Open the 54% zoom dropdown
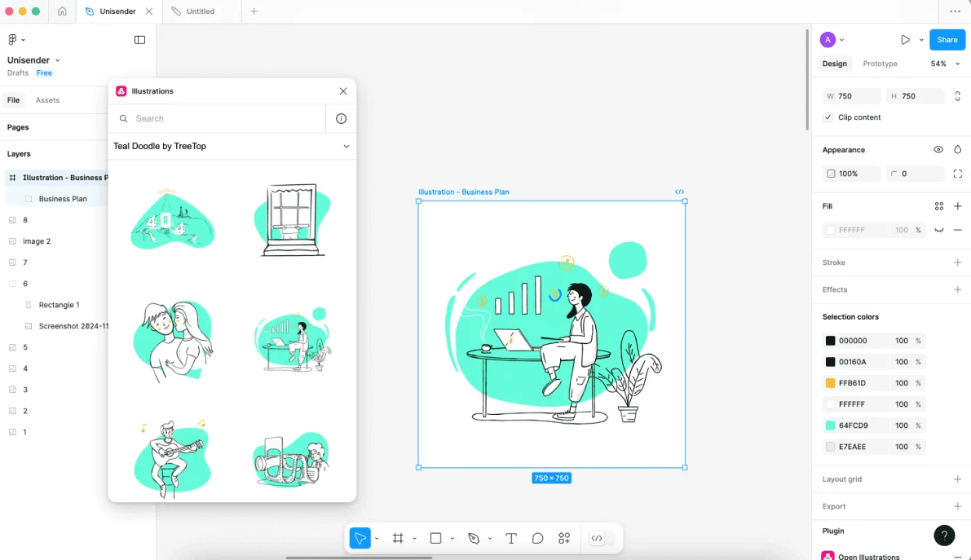This screenshot has width=971, height=560. point(945,64)
